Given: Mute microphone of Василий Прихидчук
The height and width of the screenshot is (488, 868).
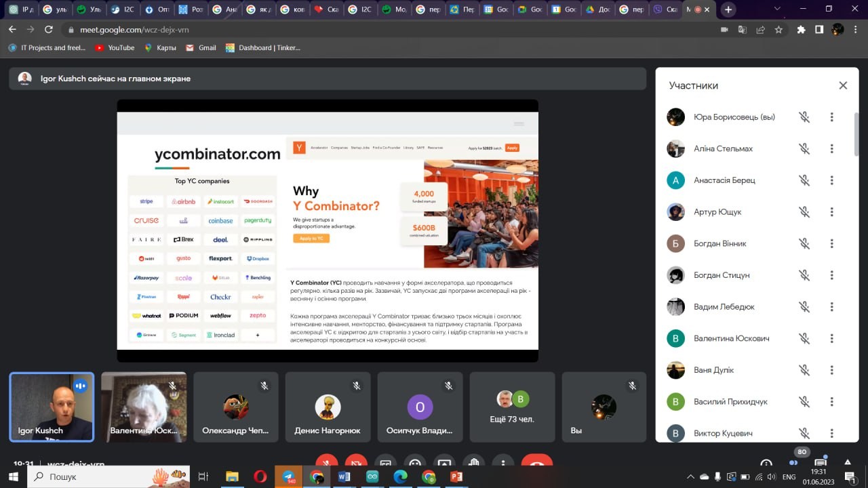Looking at the screenshot, I should 804,402.
